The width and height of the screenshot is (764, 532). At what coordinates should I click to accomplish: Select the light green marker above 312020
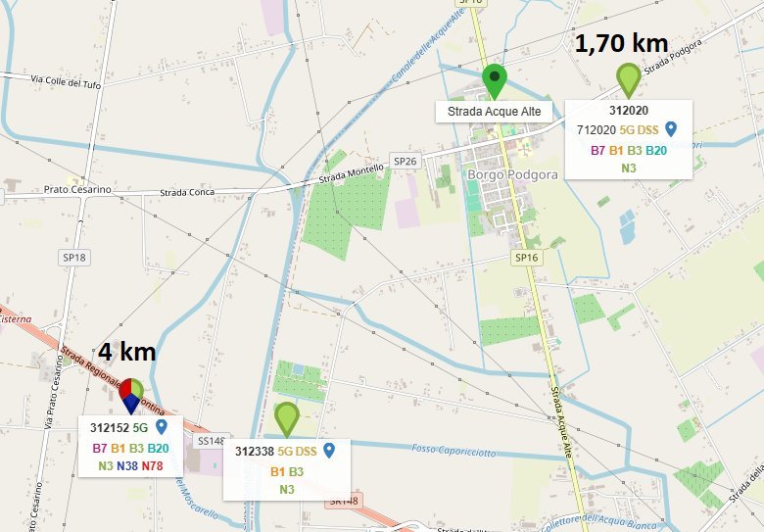629,81
